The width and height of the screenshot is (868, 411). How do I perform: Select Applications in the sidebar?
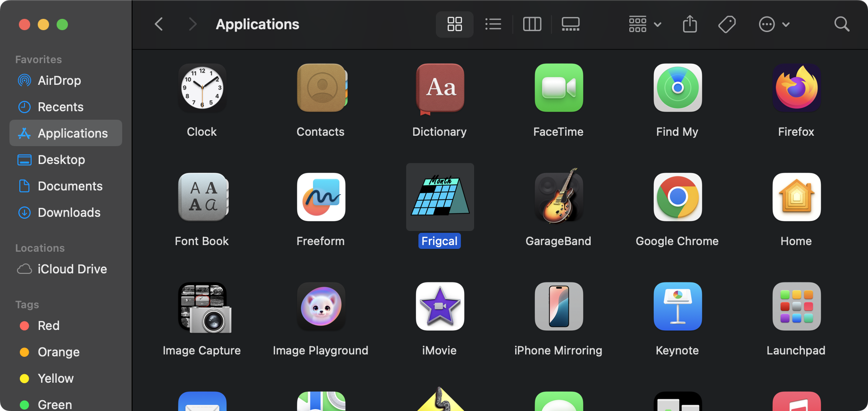click(66, 133)
